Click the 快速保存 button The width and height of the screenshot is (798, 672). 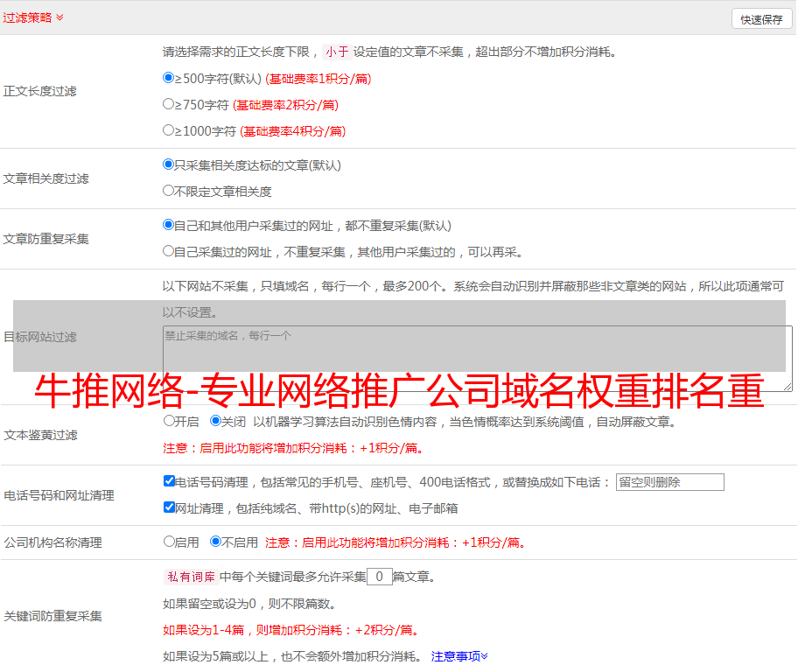761,19
